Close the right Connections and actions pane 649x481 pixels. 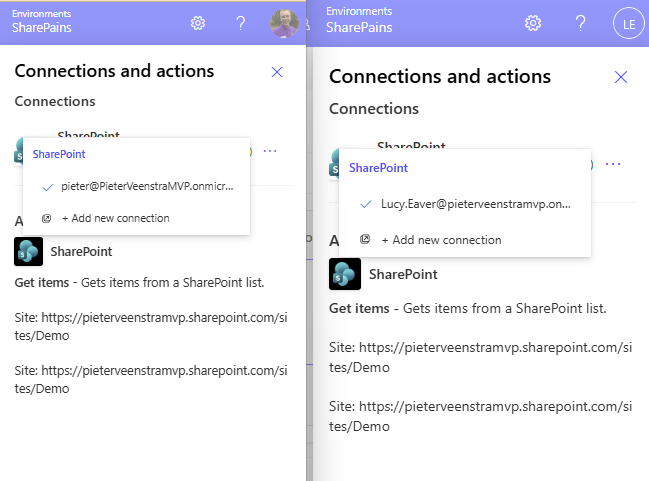tap(621, 77)
